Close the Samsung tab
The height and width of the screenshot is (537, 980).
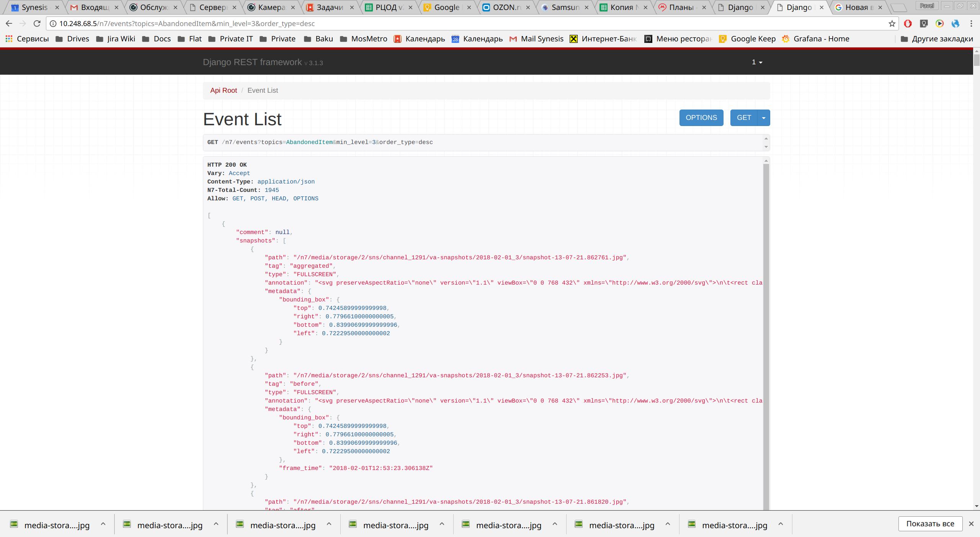(586, 7)
